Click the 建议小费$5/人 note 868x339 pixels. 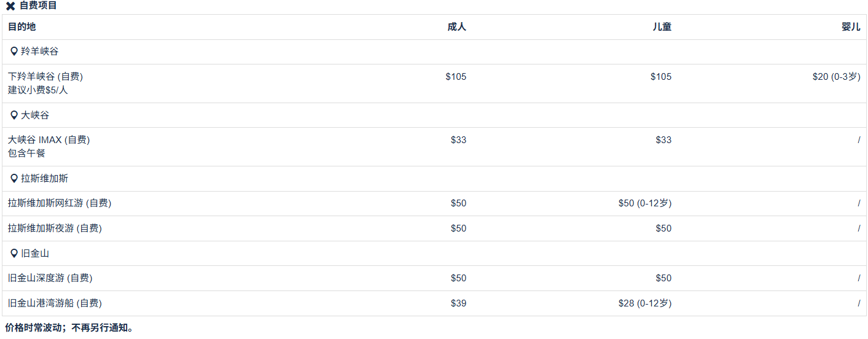38,90
